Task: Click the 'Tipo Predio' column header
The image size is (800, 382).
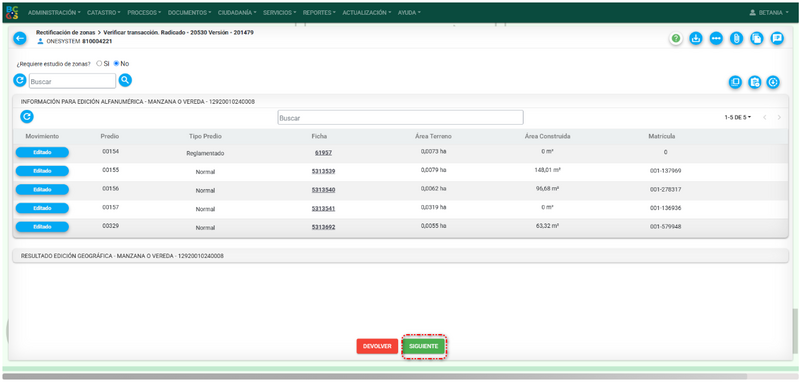Action: click(205, 136)
